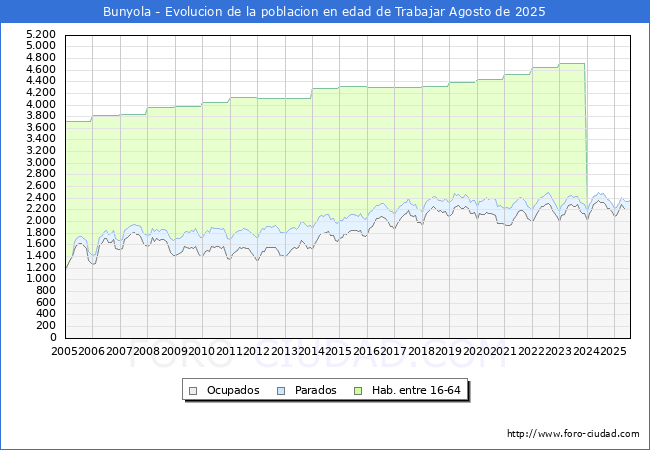The image size is (650, 450).
Task: Click the '1.200' y-axis label
Action: 41,267
